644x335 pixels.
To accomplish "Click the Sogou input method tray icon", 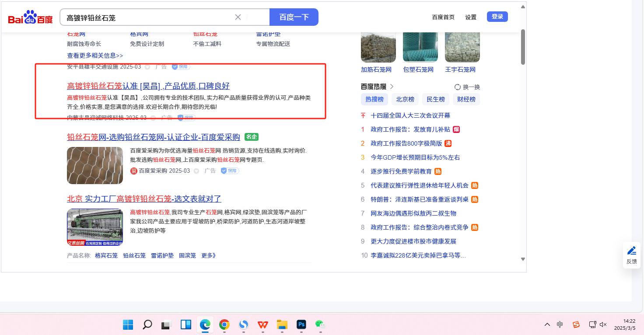I will click(576, 325).
